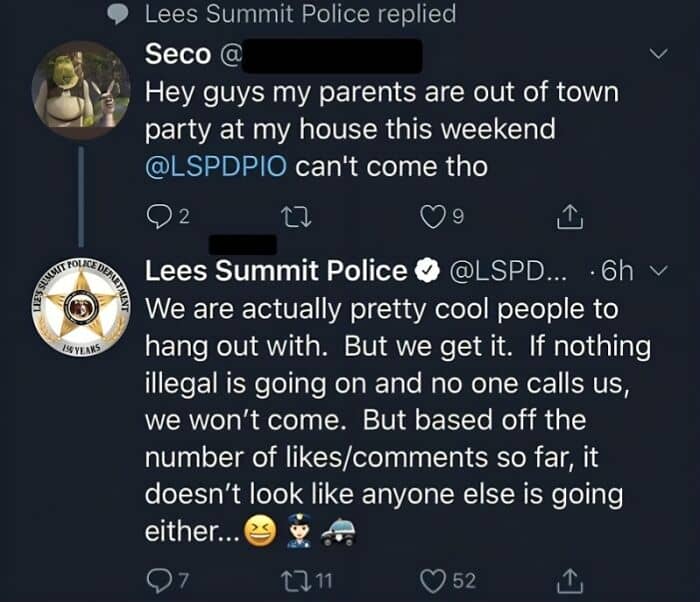Image resolution: width=700 pixels, height=602 pixels.
Task: Open the Seco display name profile
Action: [x=177, y=55]
